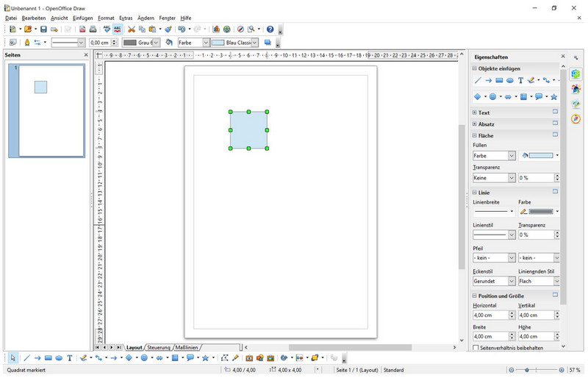The width and height of the screenshot is (588, 378).
Task: Click the fill color swatch in Fläche
Action: tap(541, 156)
